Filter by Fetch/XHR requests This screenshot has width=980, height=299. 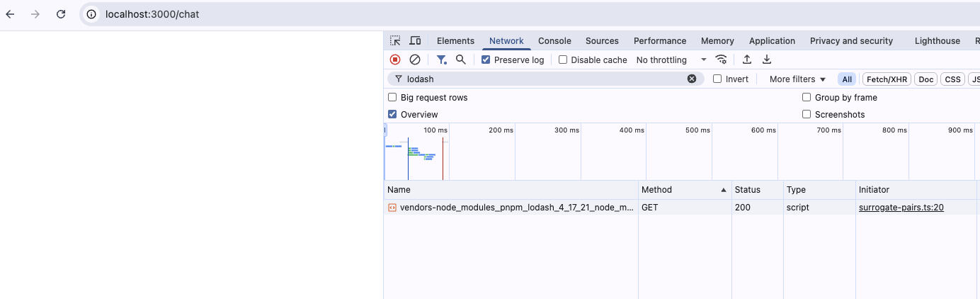[887, 79]
